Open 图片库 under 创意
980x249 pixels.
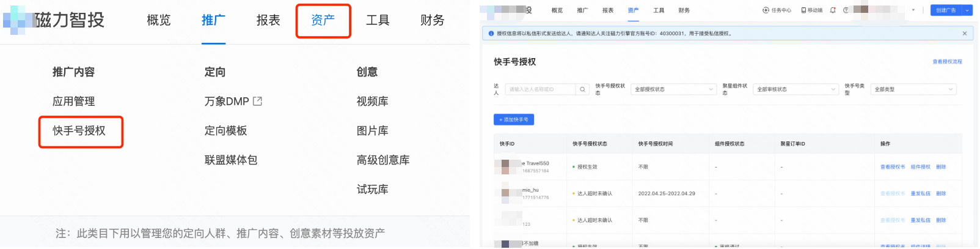coord(373,131)
